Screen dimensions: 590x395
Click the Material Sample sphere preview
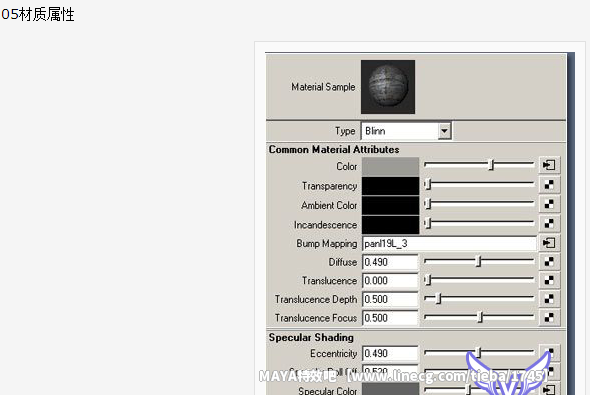pos(388,87)
